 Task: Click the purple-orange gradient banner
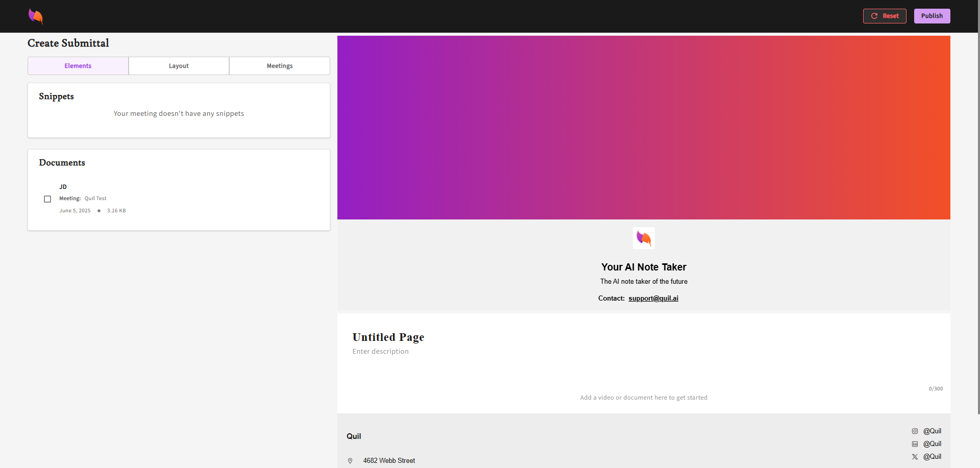pyautogui.click(x=644, y=128)
